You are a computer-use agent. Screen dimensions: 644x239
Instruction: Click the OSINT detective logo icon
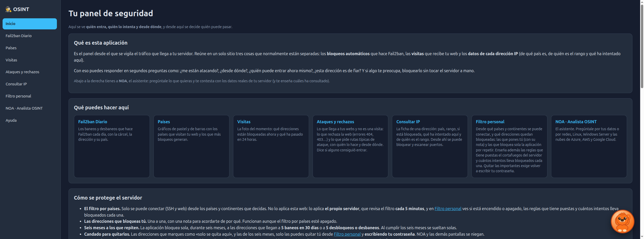pos(8,9)
